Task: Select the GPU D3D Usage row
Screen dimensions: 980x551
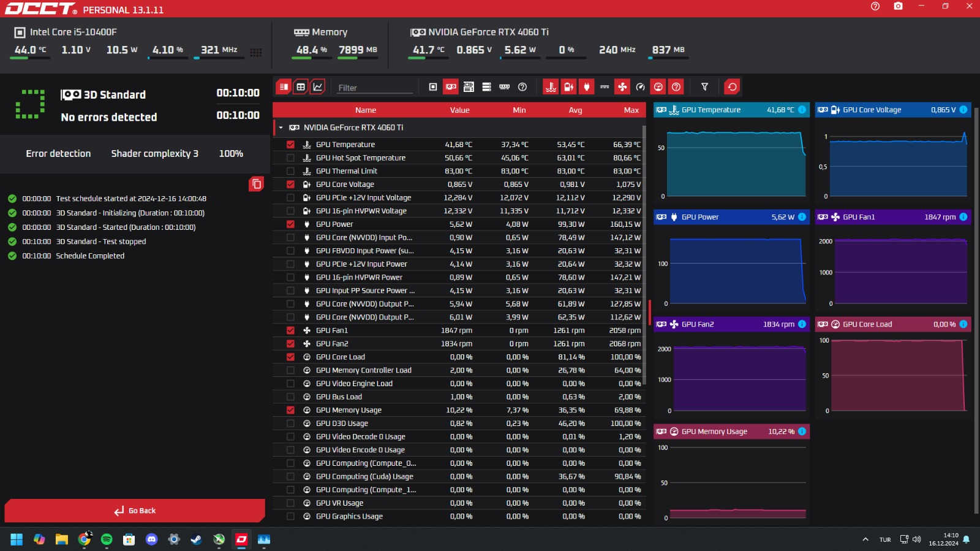Action: pos(459,424)
